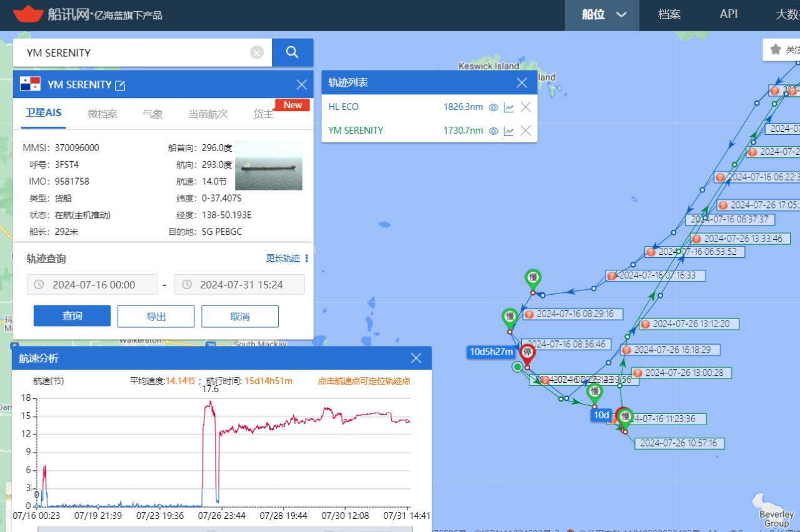Open the 货主 tab marked New

click(x=263, y=114)
